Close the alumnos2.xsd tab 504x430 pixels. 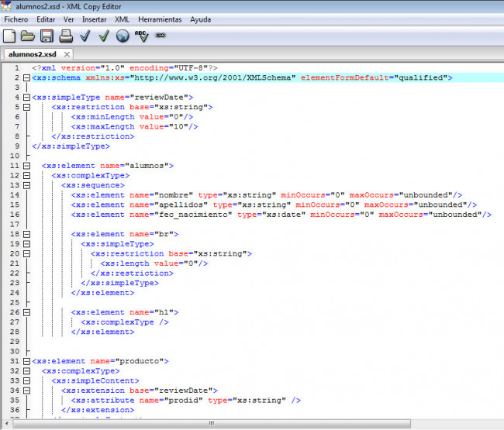tap(67, 54)
